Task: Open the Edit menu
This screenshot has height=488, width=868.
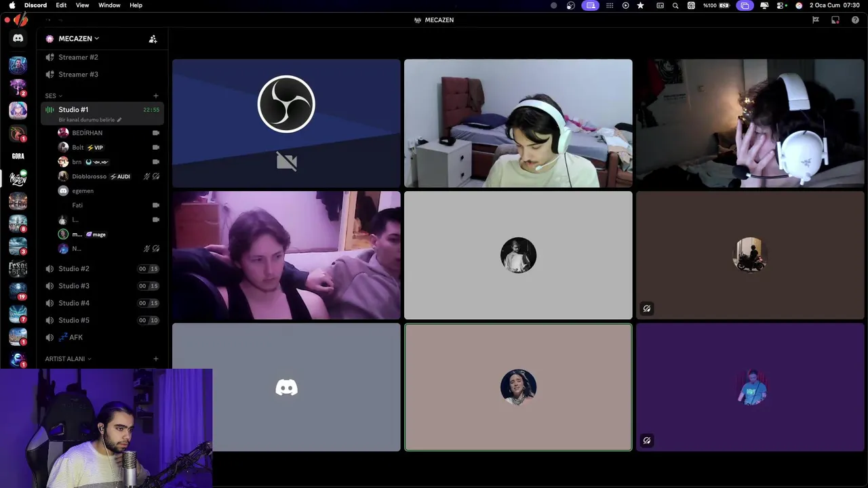Action: coord(61,5)
